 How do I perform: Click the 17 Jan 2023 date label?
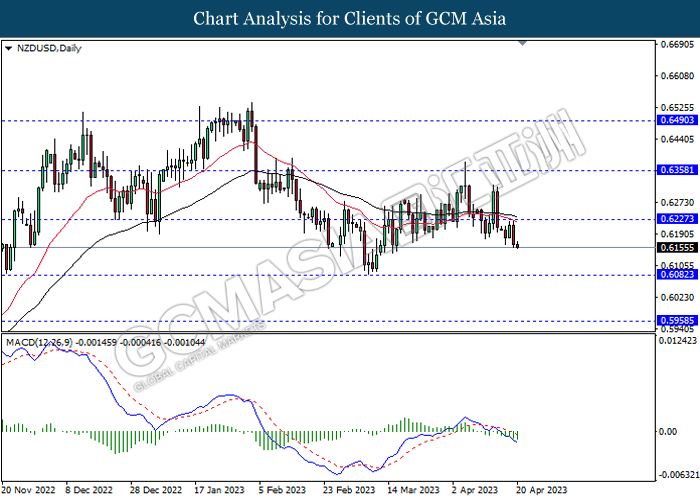pos(220,490)
